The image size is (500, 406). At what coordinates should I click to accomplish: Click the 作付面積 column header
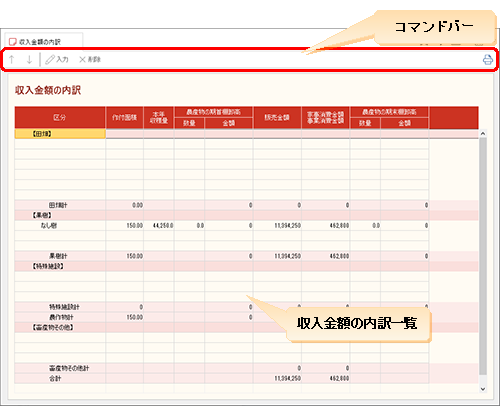pyautogui.click(x=125, y=117)
